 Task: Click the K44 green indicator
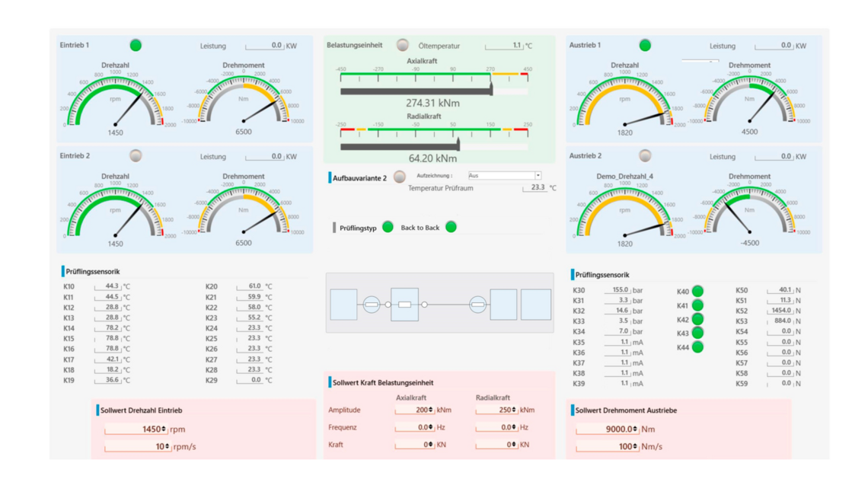tap(697, 346)
